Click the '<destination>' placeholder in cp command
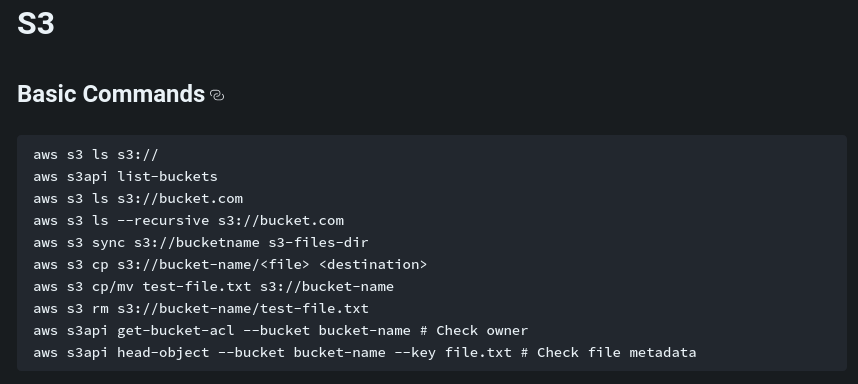 point(373,265)
